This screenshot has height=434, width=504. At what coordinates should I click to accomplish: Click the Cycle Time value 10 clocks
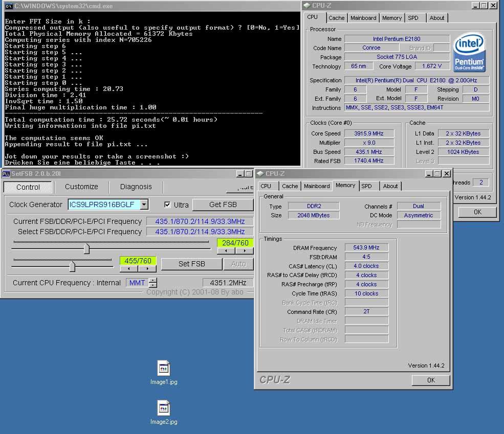366,293
